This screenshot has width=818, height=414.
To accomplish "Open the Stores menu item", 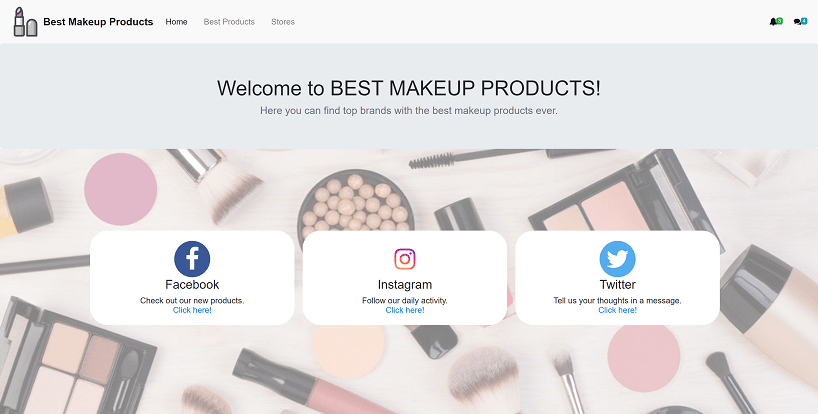I will click(x=283, y=22).
